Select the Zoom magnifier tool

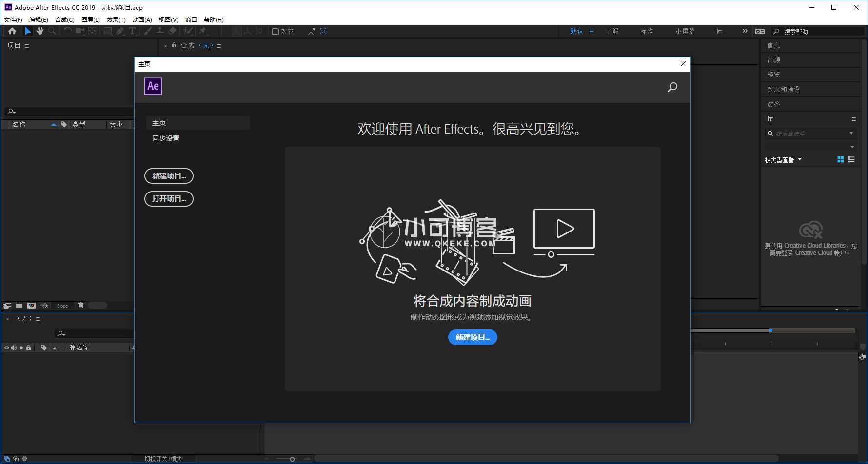point(52,31)
